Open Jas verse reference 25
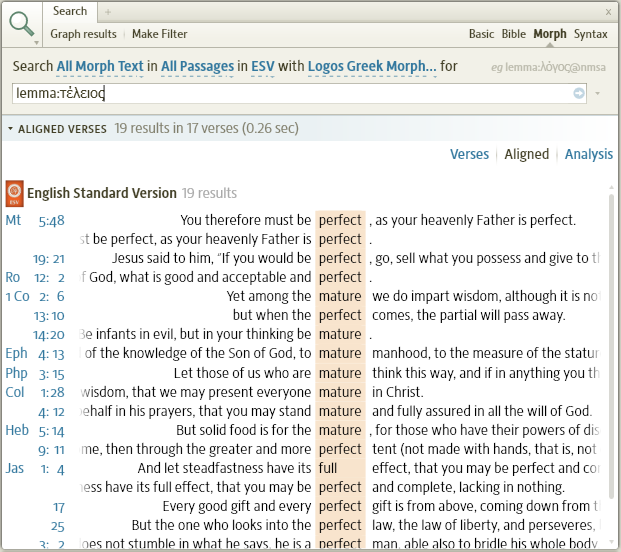 point(58,526)
